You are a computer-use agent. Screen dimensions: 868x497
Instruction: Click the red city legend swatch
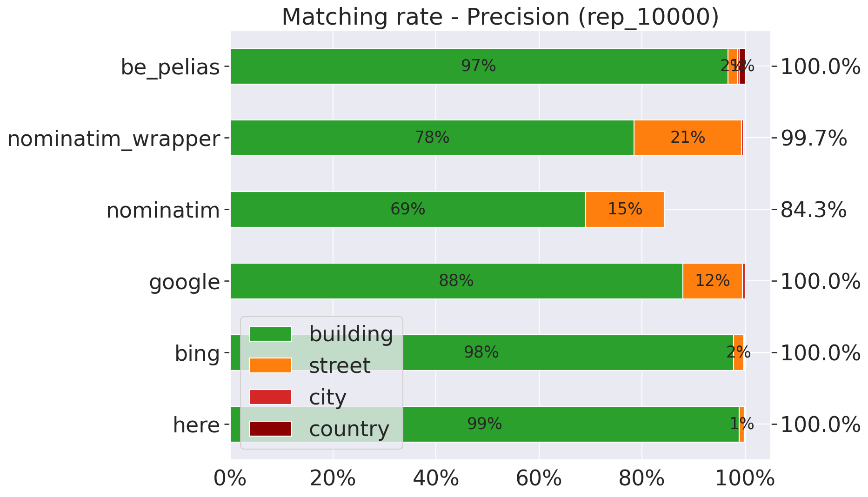pyautogui.click(x=270, y=397)
